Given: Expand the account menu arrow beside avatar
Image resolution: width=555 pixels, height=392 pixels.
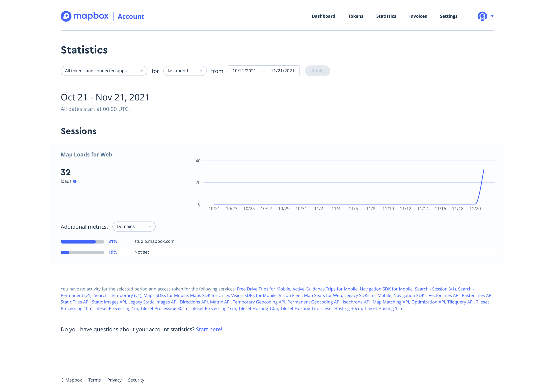Looking at the screenshot, I should pos(492,16).
